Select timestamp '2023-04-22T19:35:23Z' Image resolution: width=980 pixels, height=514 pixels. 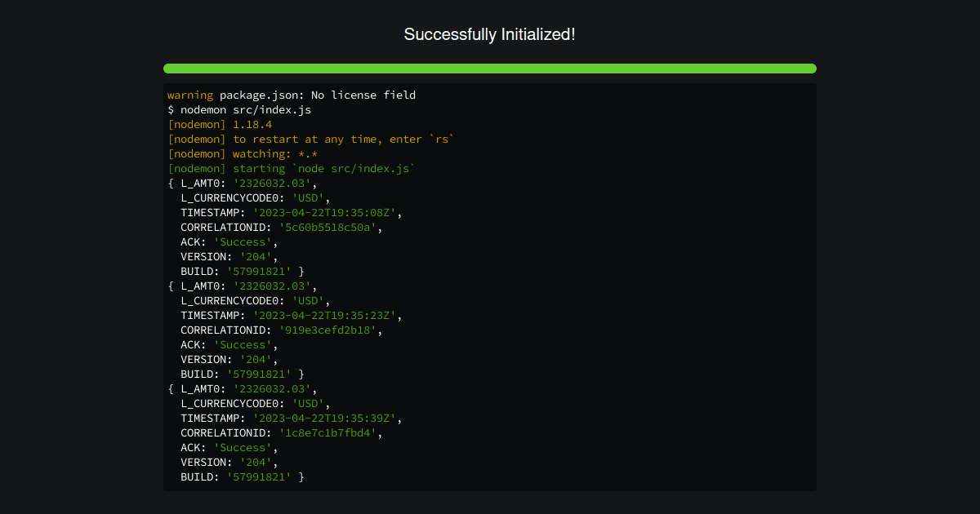[328, 315]
